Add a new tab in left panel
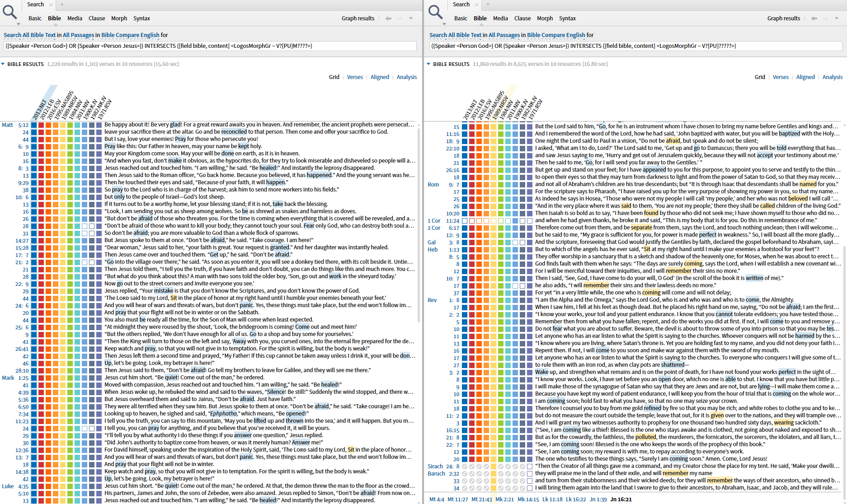 62,5
